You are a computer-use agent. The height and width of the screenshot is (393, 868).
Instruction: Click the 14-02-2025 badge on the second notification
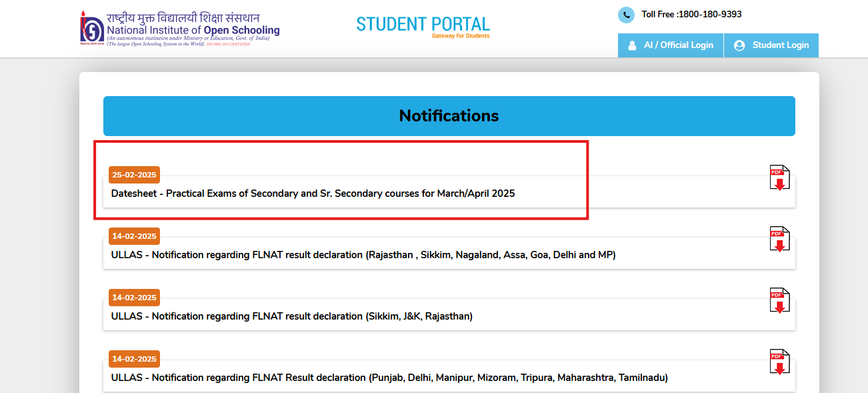coord(133,236)
